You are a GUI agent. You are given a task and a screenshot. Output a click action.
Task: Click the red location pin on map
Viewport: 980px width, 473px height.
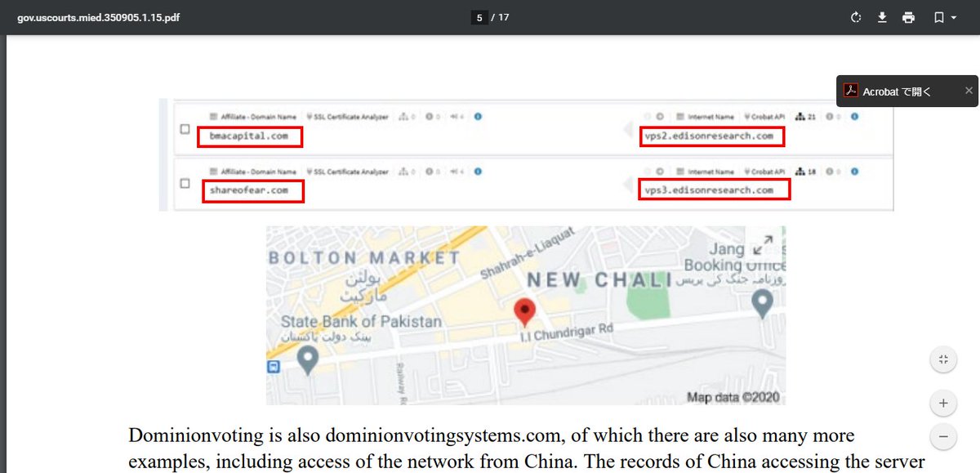(525, 313)
